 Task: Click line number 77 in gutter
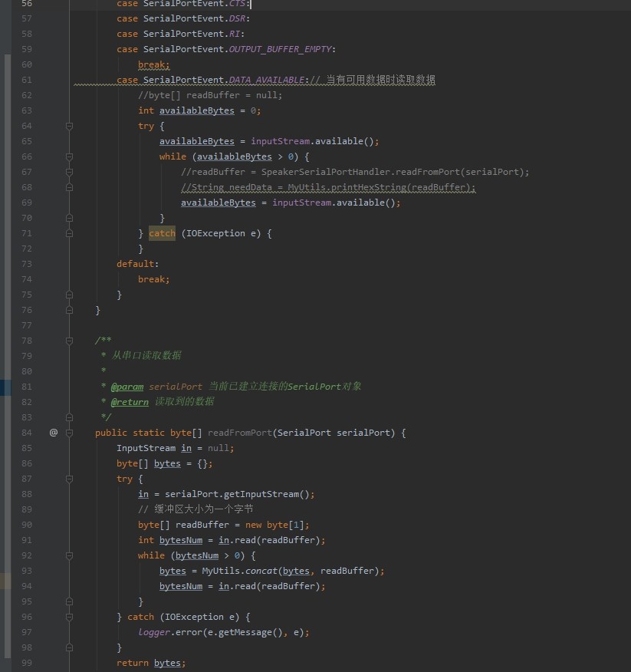point(27,325)
